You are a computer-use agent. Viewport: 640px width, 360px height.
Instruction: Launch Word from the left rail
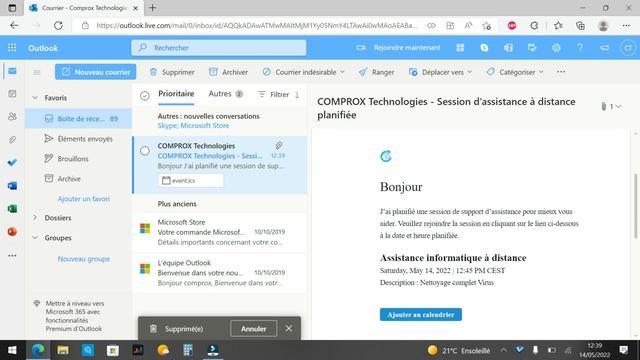(x=12, y=186)
